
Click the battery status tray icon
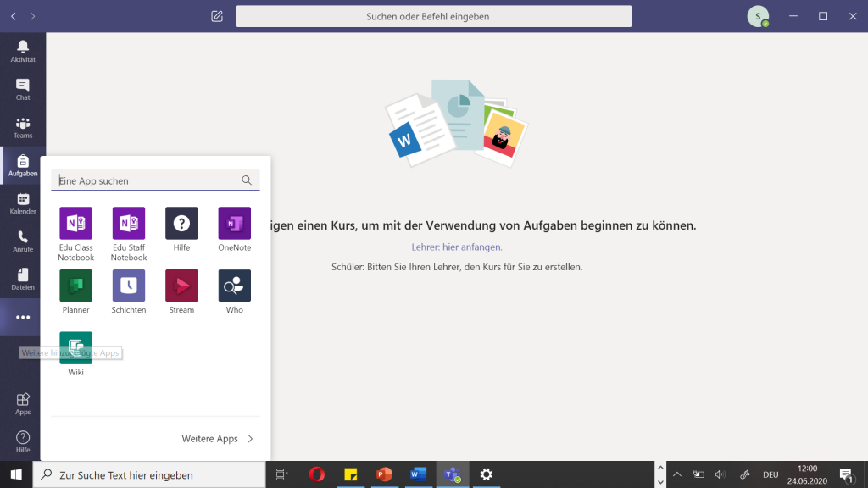coord(698,474)
